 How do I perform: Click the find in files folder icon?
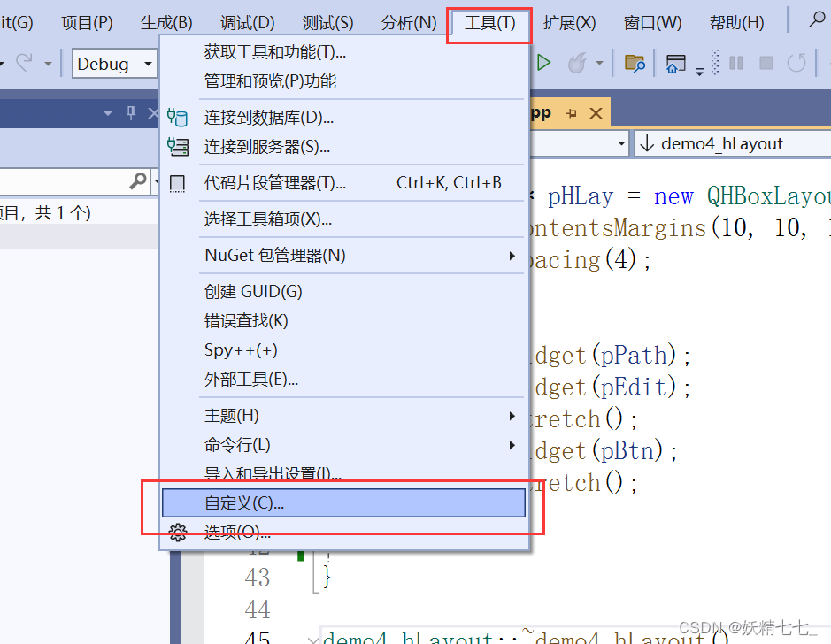pyautogui.click(x=635, y=63)
